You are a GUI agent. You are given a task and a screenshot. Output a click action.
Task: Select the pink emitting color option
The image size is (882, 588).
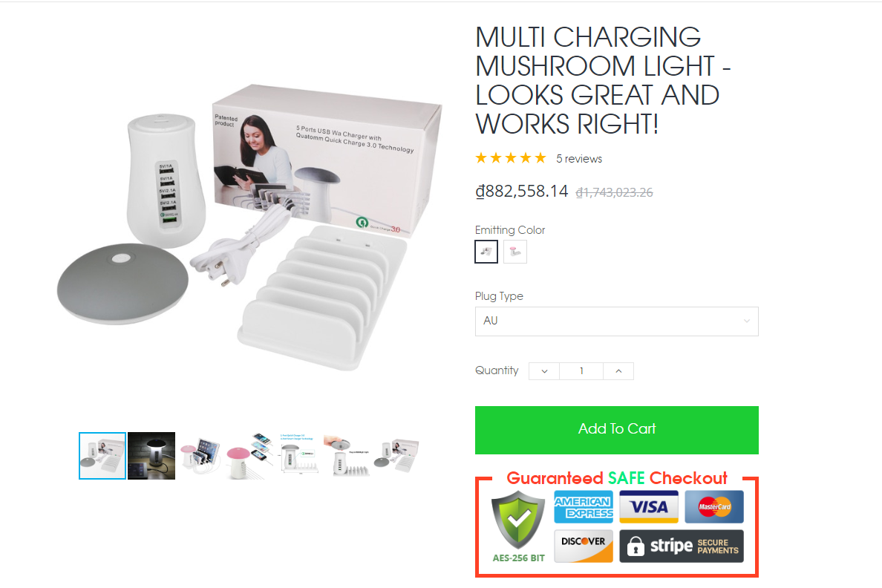pos(514,252)
